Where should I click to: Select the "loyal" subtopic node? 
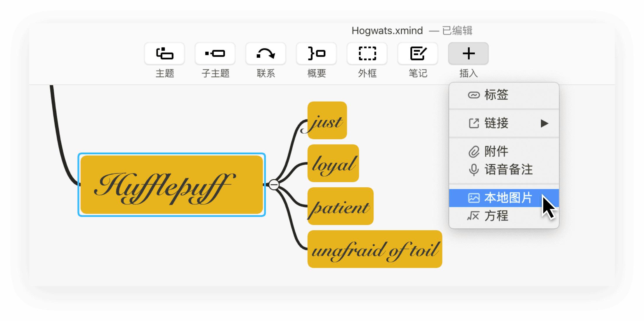333,163
